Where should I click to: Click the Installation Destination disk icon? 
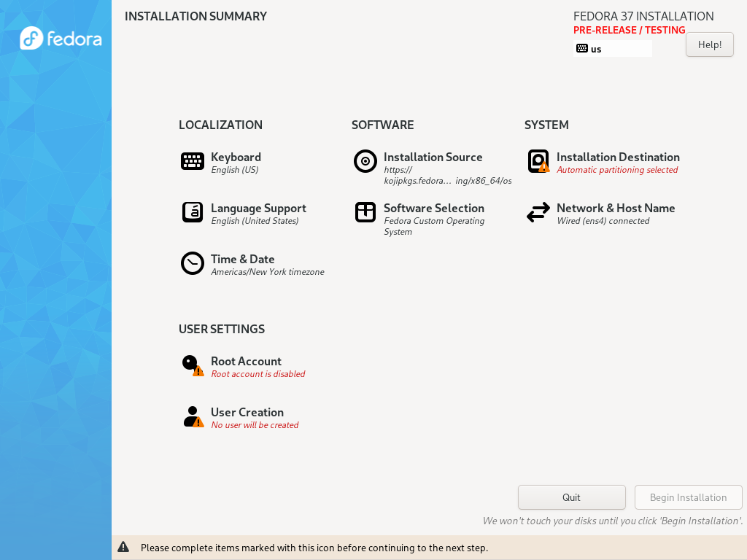click(538, 161)
